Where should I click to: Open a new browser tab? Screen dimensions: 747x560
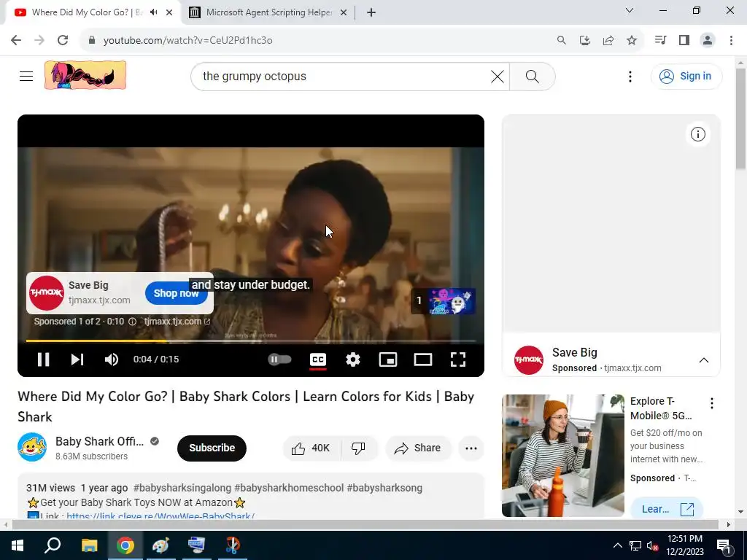click(x=371, y=13)
